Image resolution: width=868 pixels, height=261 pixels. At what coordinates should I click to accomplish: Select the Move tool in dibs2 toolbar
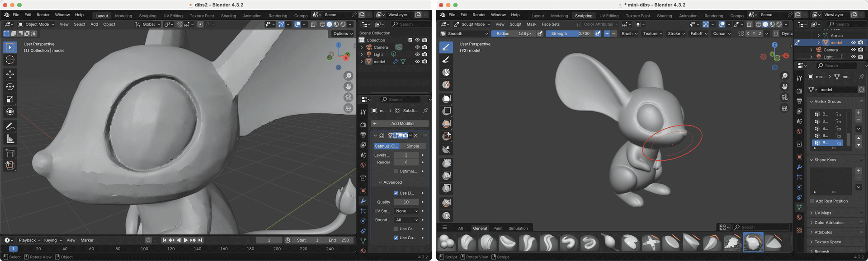[10, 74]
